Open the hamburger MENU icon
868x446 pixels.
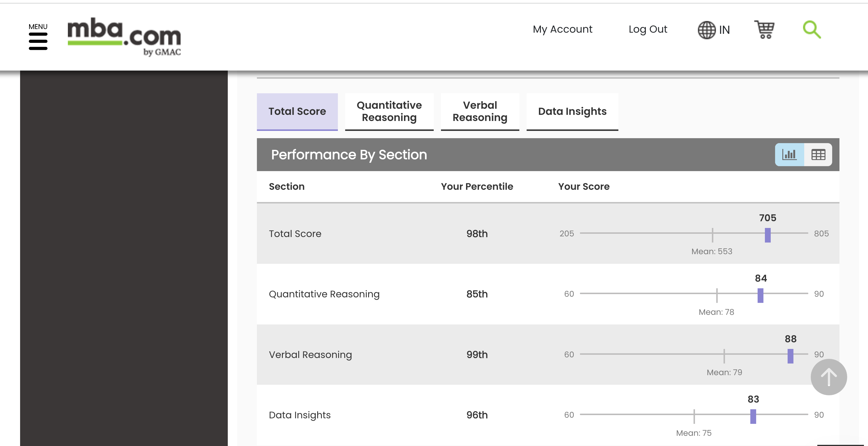click(x=38, y=41)
